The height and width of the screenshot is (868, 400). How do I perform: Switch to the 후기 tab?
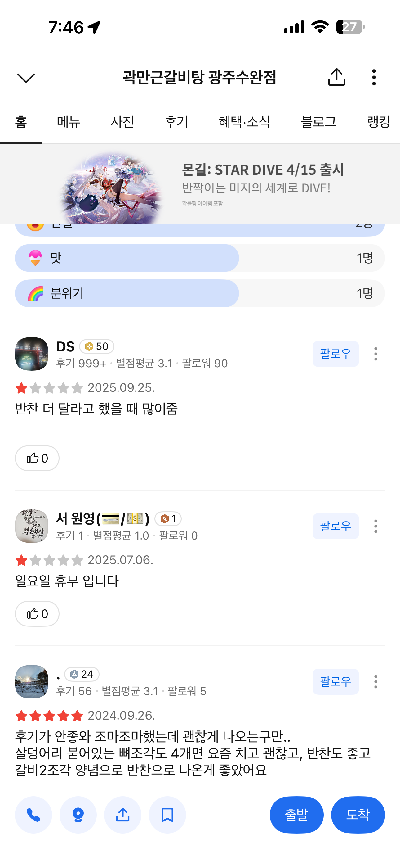[x=176, y=122]
